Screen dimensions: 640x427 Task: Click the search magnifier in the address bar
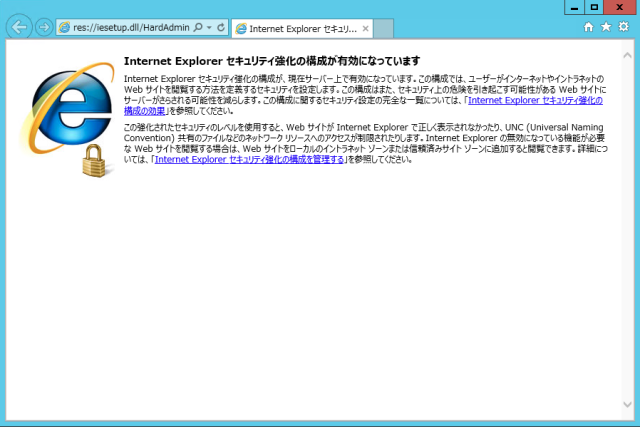[198, 27]
